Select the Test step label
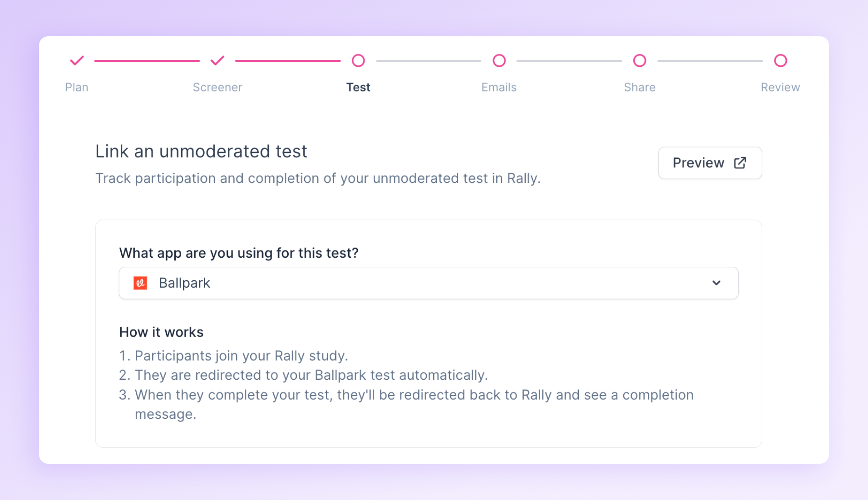This screenshot has height=500, width=868. pyautogui.click(x=358, y=87)
